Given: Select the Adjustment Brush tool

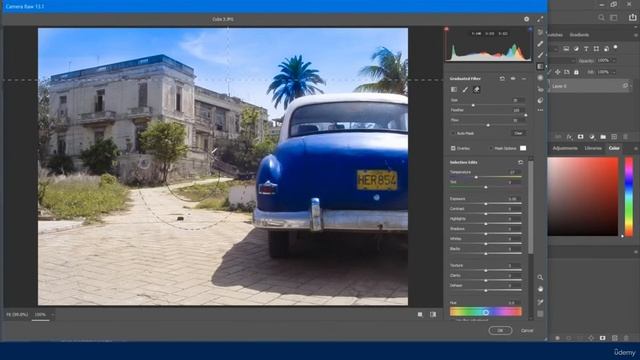Looking at the screenshot, I should [x=540, y=55].
